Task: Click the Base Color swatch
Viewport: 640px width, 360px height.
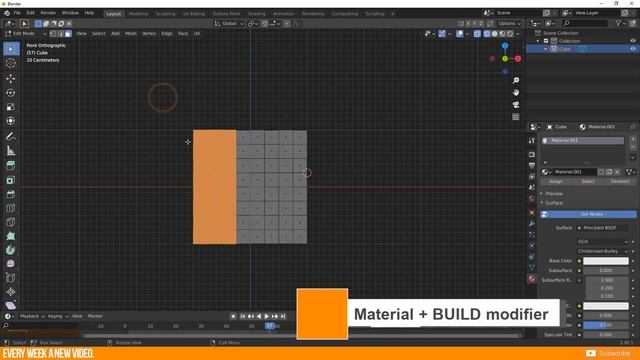Action: pyautogui.click(x=606, y=261)
